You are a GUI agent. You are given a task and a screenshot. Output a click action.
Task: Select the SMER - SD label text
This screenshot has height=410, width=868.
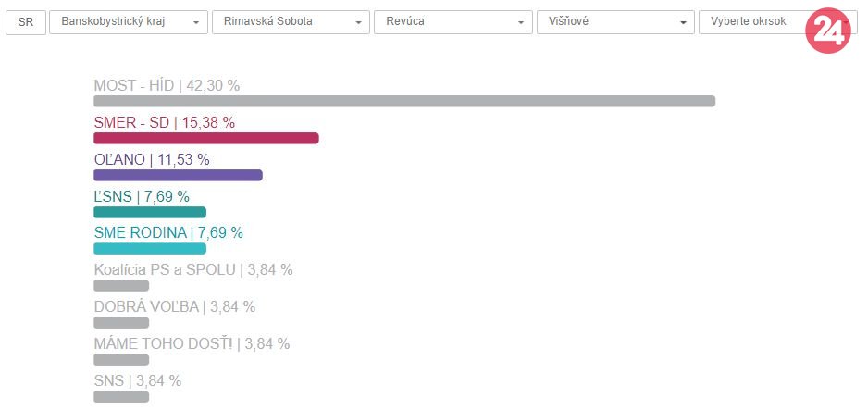click(164, 122)
